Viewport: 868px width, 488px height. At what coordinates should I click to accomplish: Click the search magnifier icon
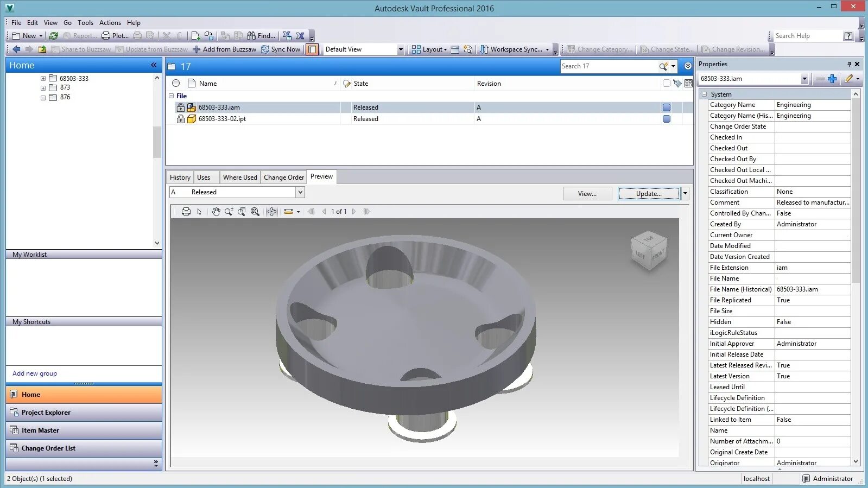tap(663, 66)
